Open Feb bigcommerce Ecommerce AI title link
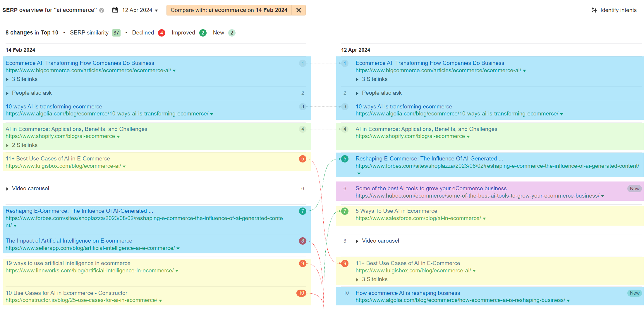Screen dimensions: 644x313 tap(80, 63)
